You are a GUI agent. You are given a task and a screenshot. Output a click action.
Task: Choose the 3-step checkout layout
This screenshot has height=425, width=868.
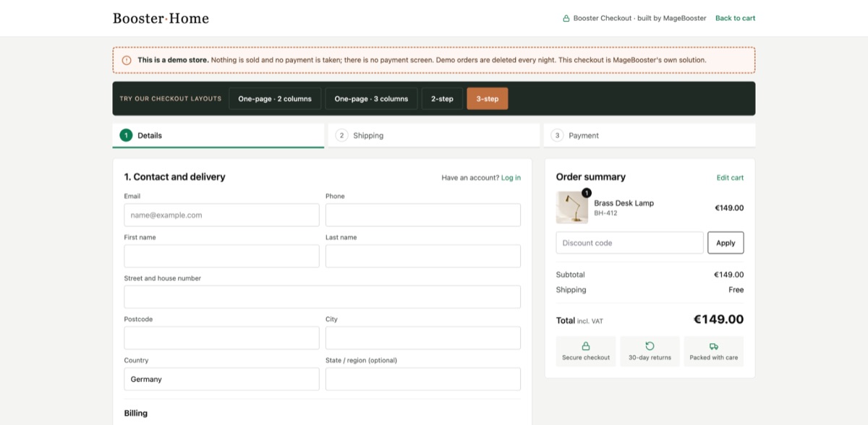tap(488, 98)
